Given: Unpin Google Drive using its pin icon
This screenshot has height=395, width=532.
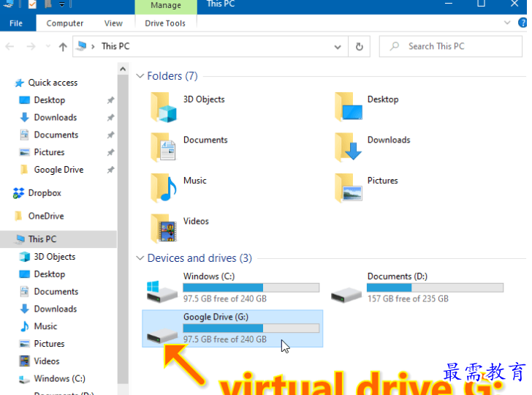Looking at the screenshot, I should pyautogui.click(x=110, y=170).
